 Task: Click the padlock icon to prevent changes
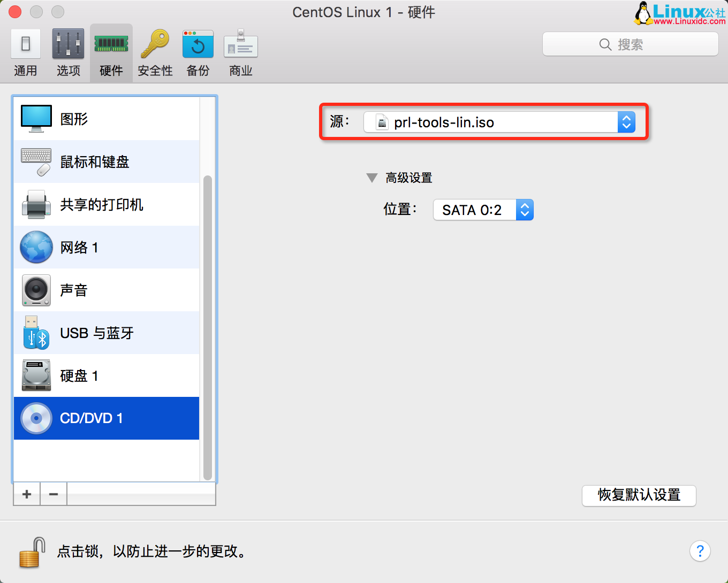tap(32, 552)
